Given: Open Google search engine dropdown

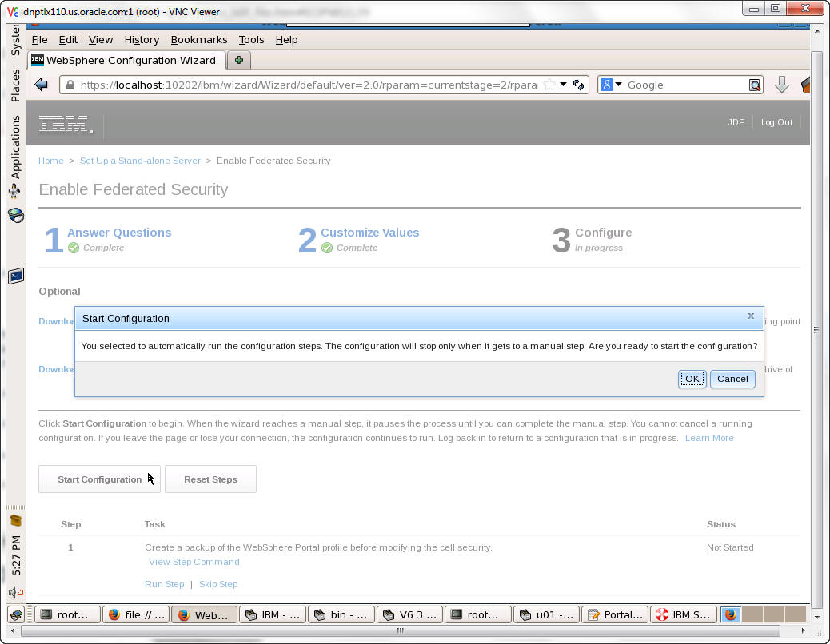Looking at the screenshot, I should point(612,85).
